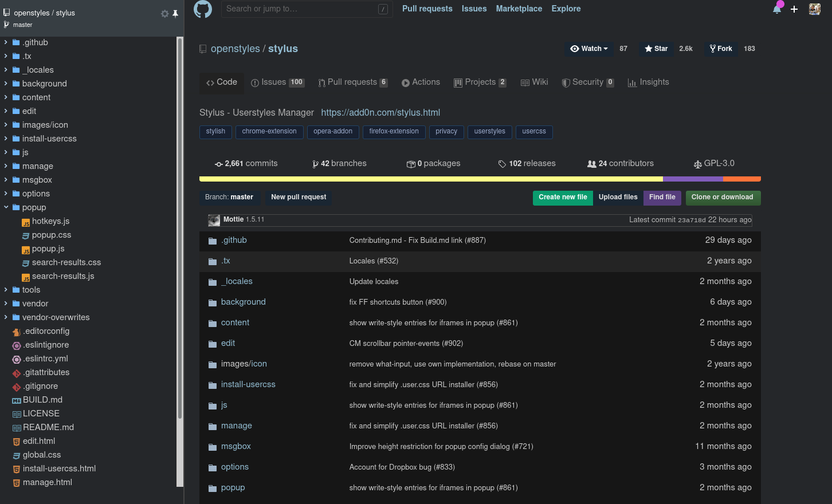Click the purple CSS language bar segment
The height and width of the screenshot is (504, 832).
pyautogui.click(x=693, y=179)
